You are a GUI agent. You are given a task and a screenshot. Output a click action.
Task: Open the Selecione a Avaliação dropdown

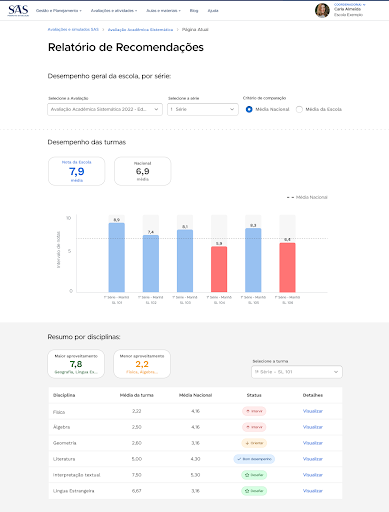[105, 109]
